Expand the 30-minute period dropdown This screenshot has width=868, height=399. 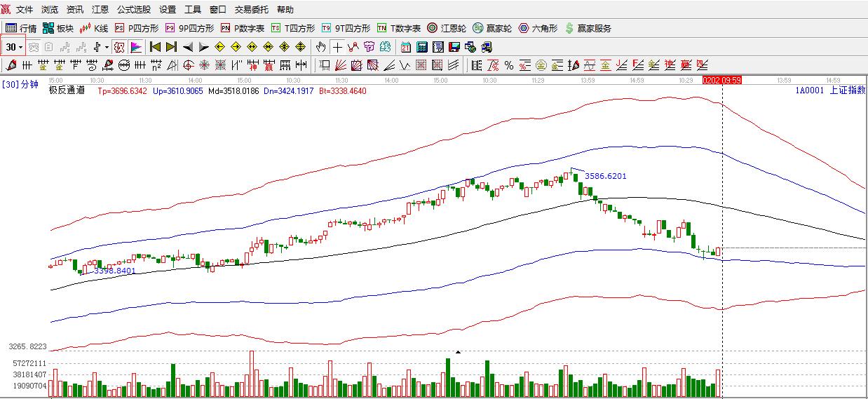click(x=20, y=47)
